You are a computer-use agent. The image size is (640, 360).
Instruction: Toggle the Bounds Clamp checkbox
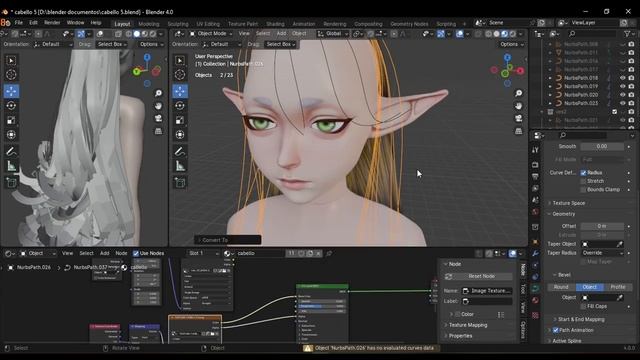point(583,190)
